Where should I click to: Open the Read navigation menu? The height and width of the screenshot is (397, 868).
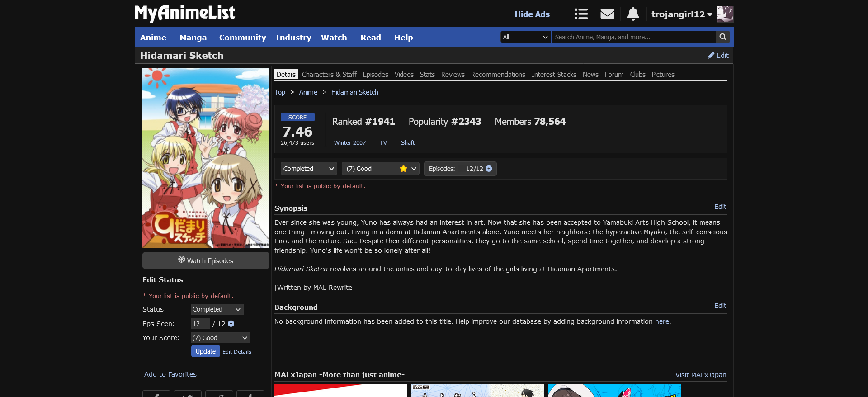coord(371,38)
